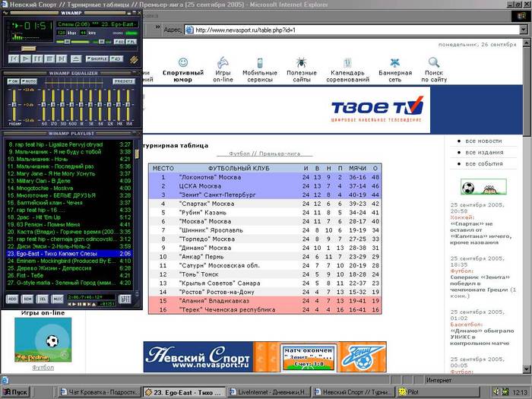This screenshot has height=399, width=532.
Task: Open the Пуск start button
Action: 15,392
